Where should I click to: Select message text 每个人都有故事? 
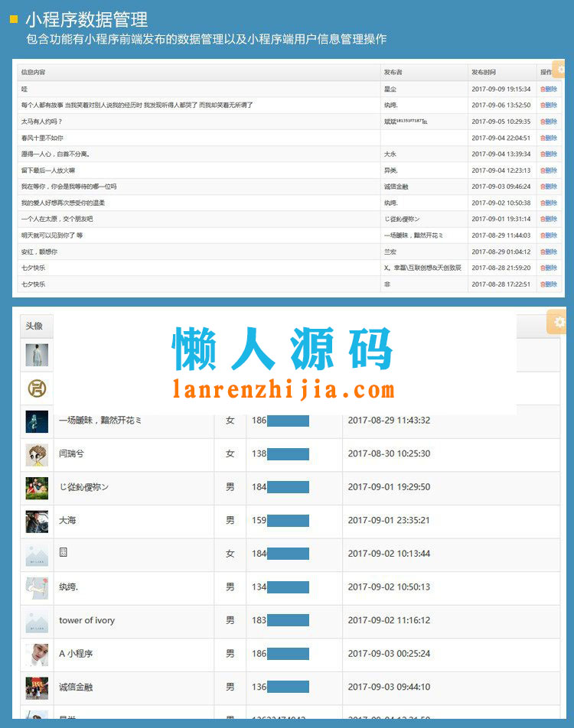coord(42,106)
